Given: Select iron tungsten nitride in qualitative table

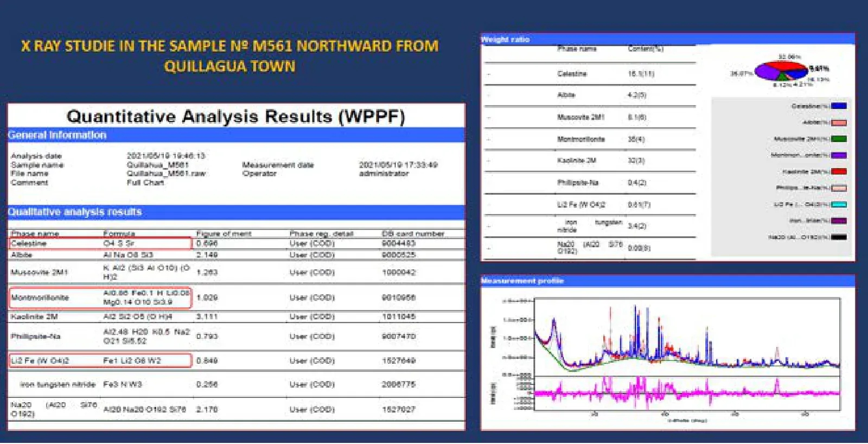Looking at the screenshot, I should (x=58, y=384).
